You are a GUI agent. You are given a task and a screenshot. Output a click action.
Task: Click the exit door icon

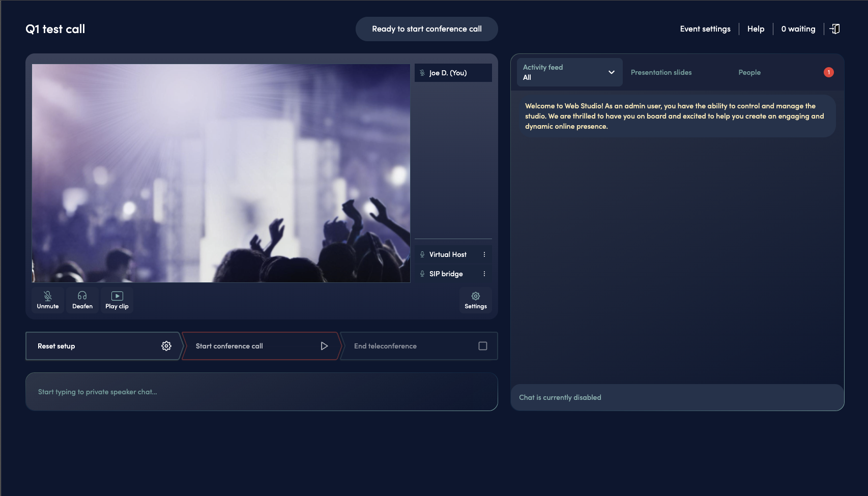[x=835, y=29]
